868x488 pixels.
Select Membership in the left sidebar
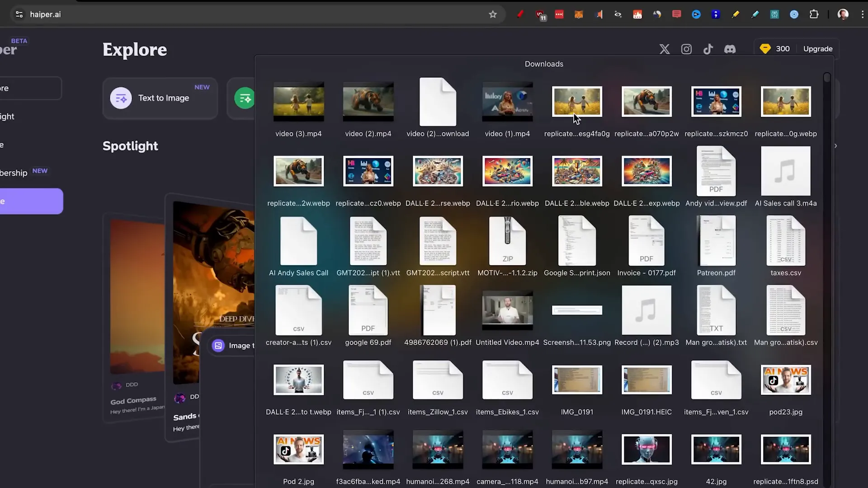[14, 172]
